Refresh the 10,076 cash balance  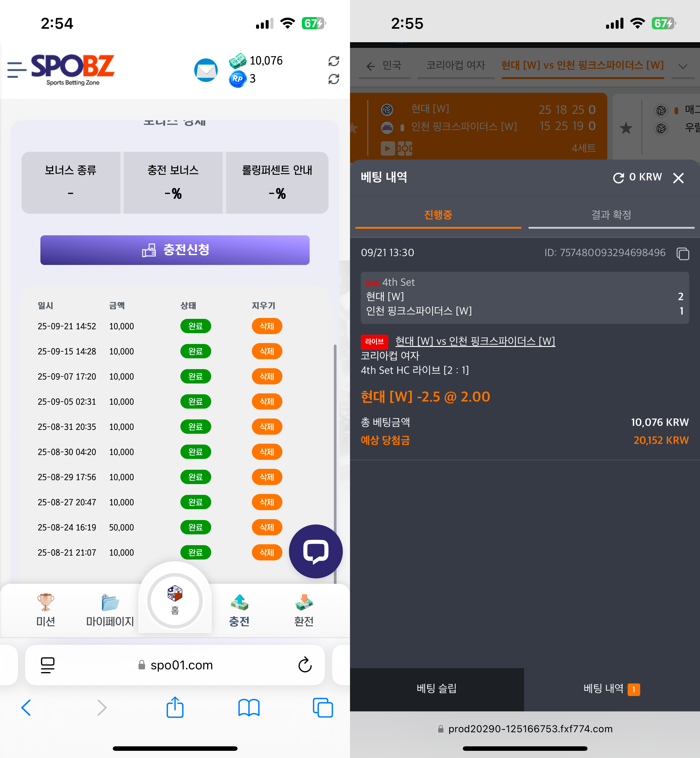click(x=333, y=61)
